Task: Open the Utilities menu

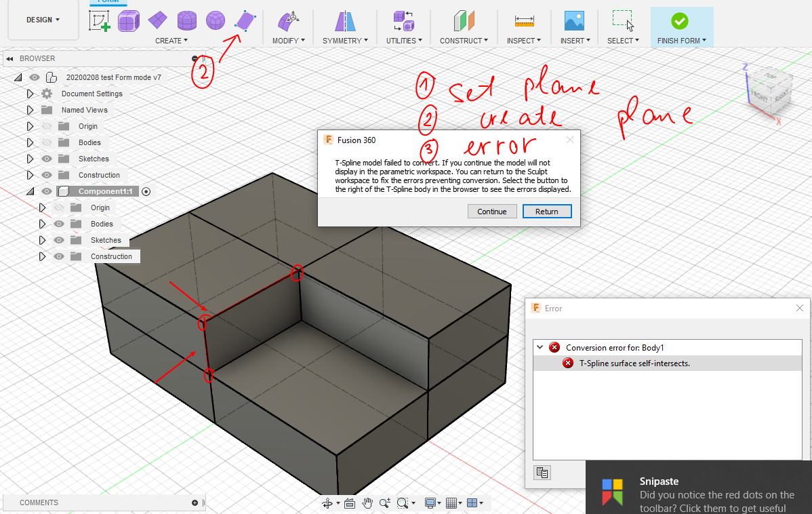Action: [x=403, y=40]
